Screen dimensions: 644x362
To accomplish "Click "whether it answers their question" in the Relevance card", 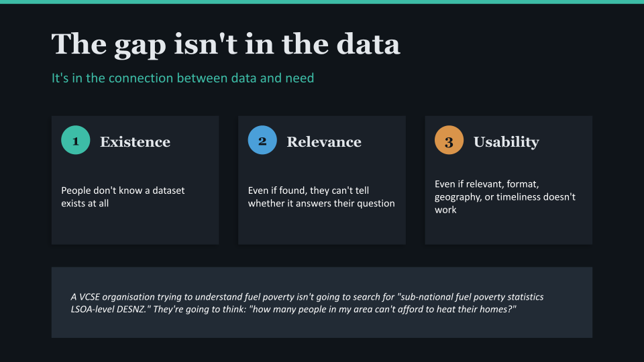I will pos(321,203).
